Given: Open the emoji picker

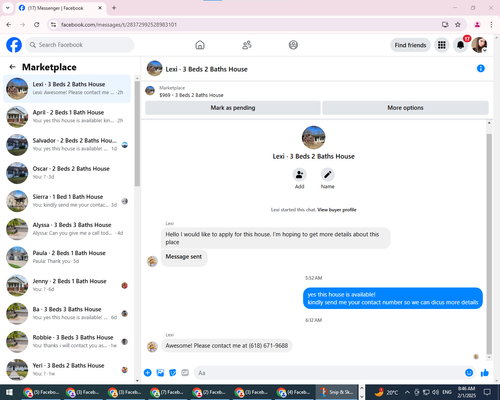Looking at the screenshot, I should pyautogui.click(x=469, y=373).
